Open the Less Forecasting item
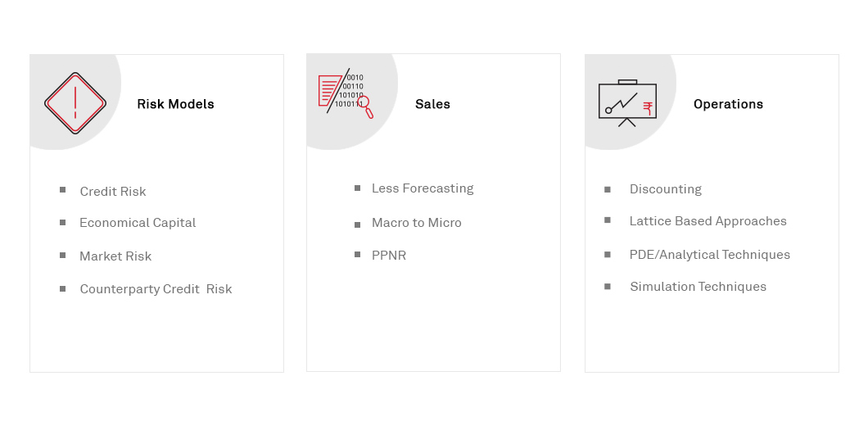The image size is (868, 426). 423,188
